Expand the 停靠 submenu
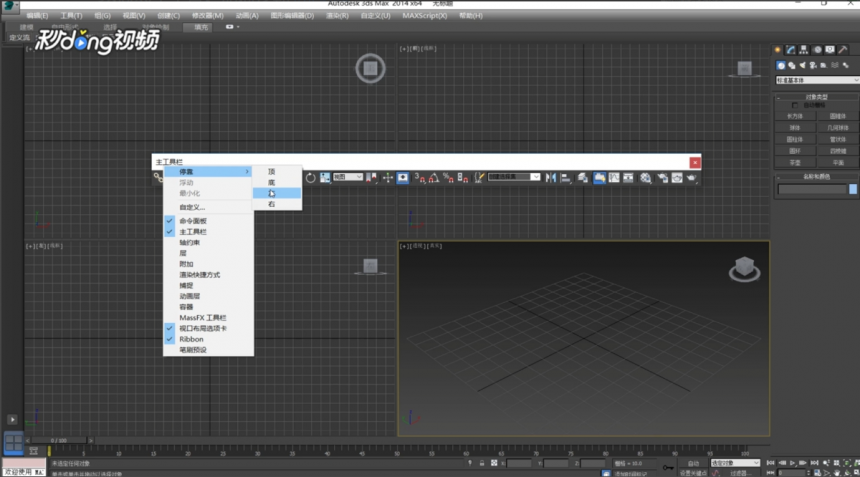Screen dimensions: 860x477 click(208, 172)
